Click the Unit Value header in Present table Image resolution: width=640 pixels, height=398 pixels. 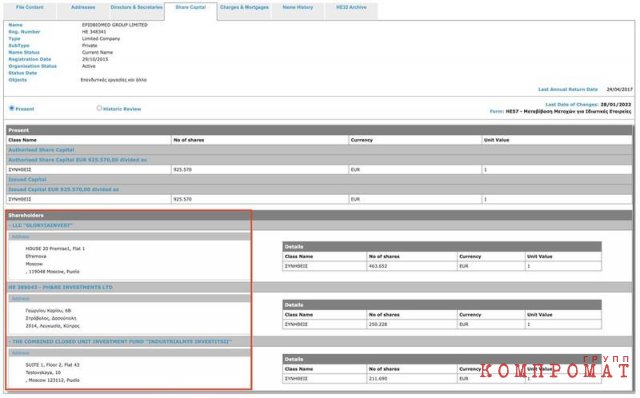tap(496, 140)
